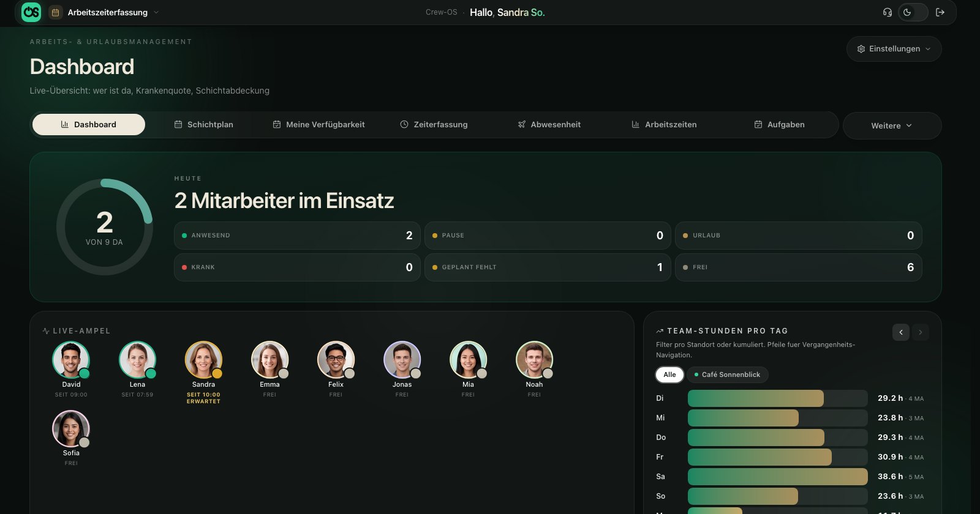Screen dimensions: 980x514
Task: Select Sandra's avatar in Live-Ampel
Action: click(203, 360)
